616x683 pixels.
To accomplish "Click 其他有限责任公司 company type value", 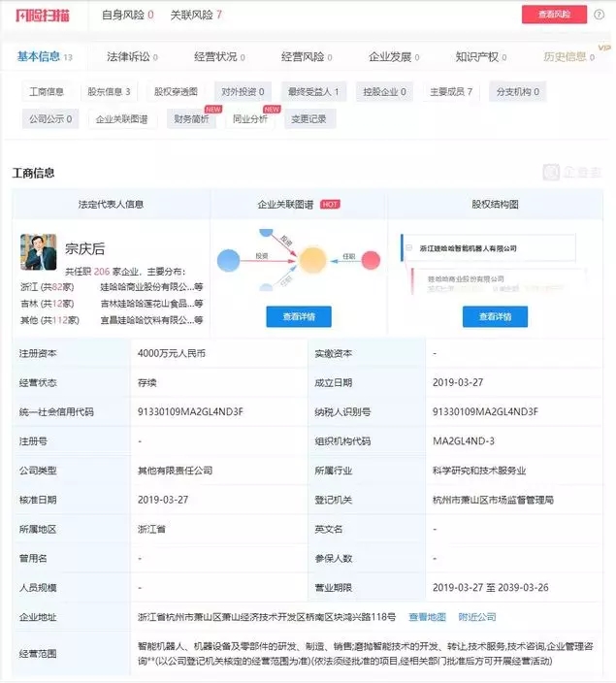I will tap(176, 471).
